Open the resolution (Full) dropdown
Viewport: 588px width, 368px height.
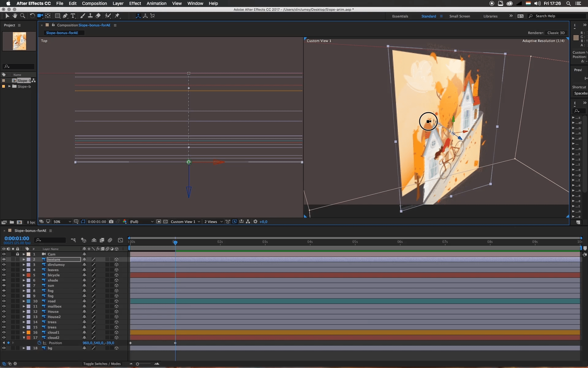[141, 222]
